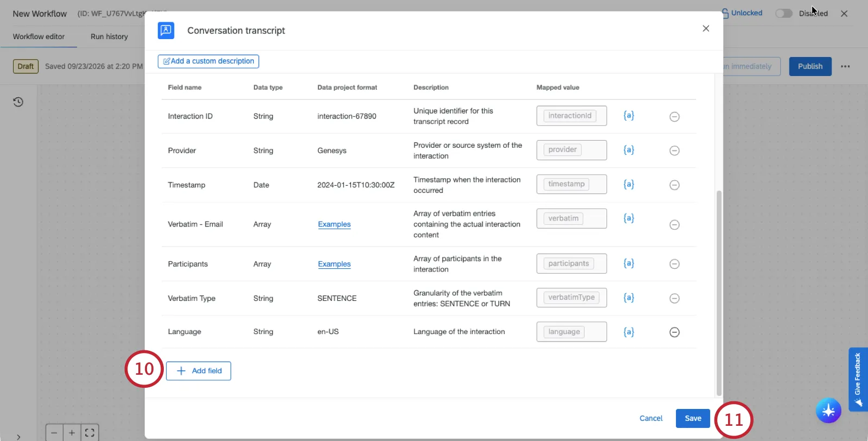The image size is (868, 441).
Task: Open Examples link for Verbatim - Email
Action: (334, 224)
